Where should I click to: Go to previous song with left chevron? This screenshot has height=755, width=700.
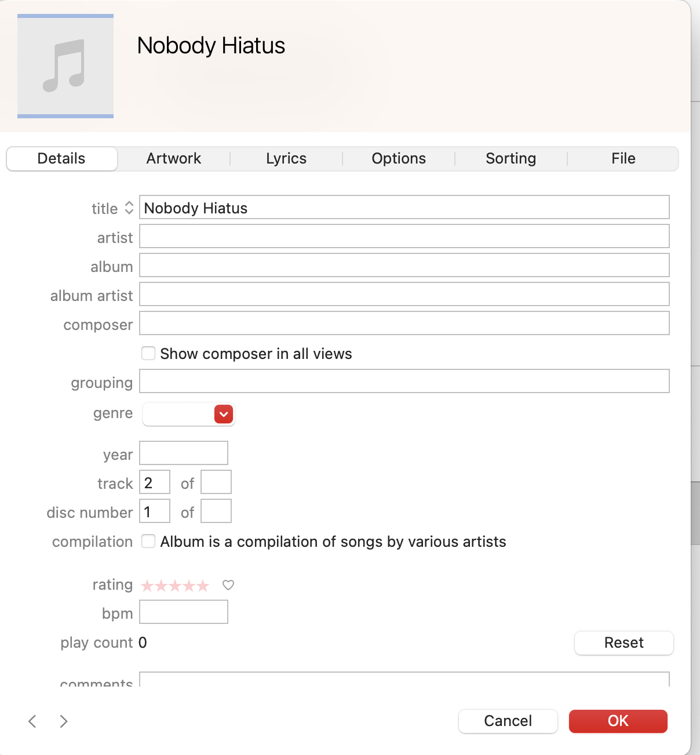pyautogui.click(x=32, y=721)
